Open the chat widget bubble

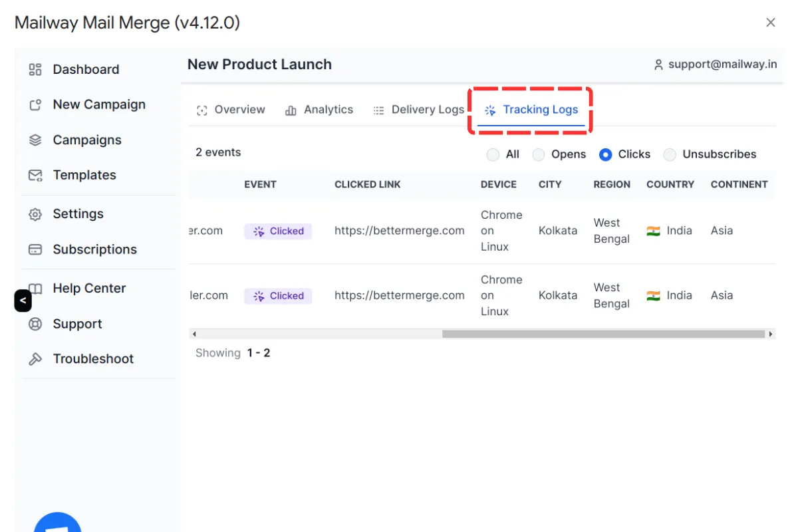pos(58,525)
